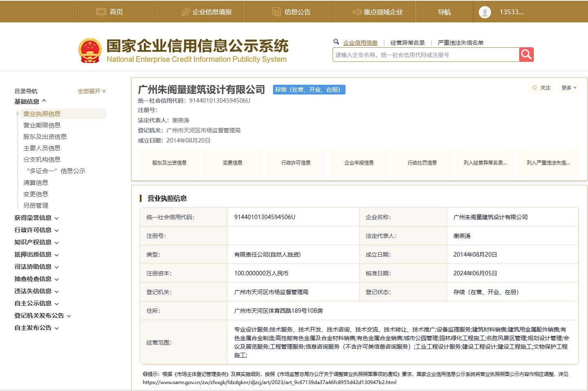Expand the 登记机关发布公告 section

point(43,316)
